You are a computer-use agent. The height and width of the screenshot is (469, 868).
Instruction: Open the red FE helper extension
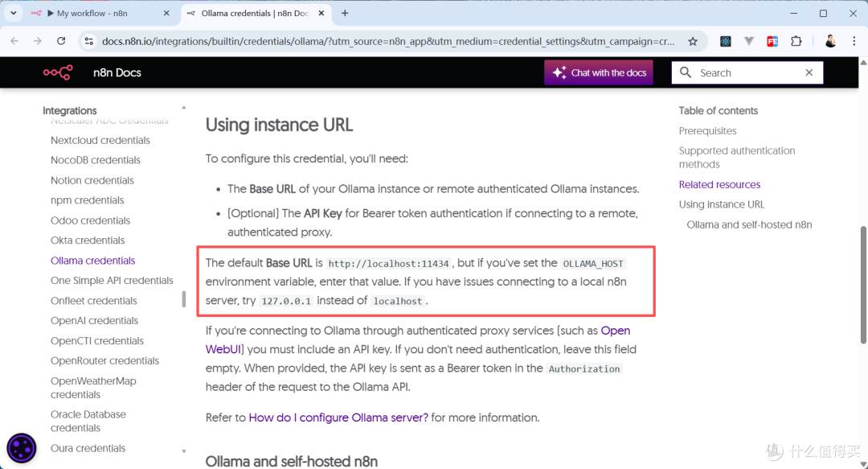(772, 41)
